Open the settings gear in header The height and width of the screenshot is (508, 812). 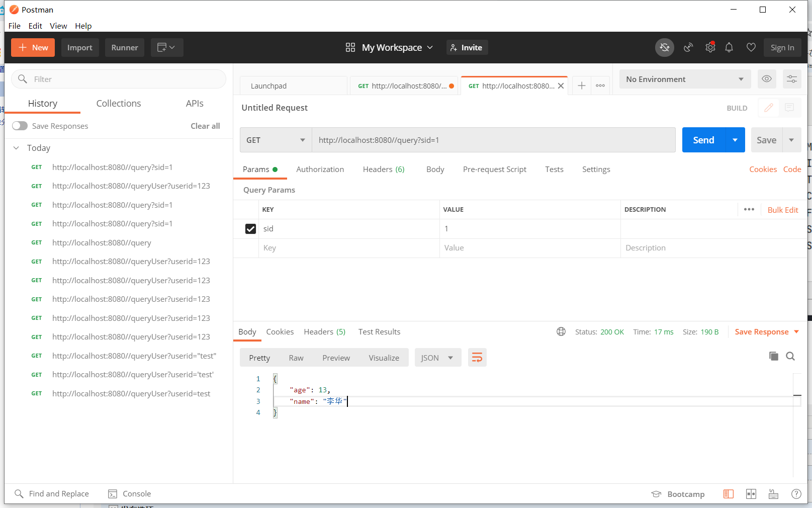[710, 47]
